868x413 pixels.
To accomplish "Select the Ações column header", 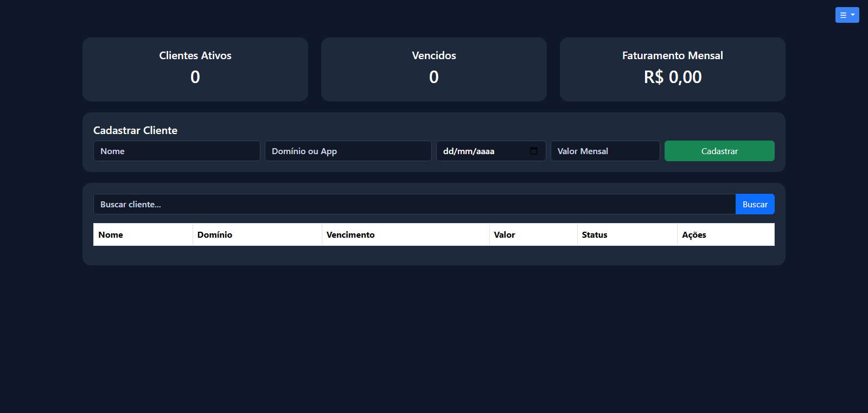I will click(694, 234).
